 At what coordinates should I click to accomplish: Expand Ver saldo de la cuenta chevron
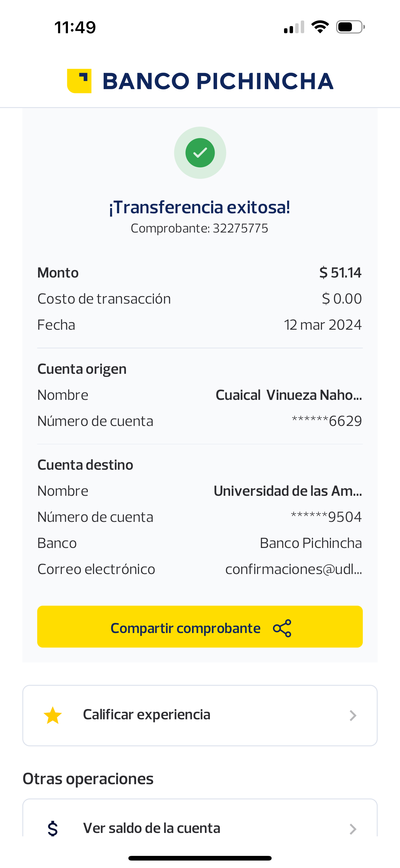pos(353,829)
